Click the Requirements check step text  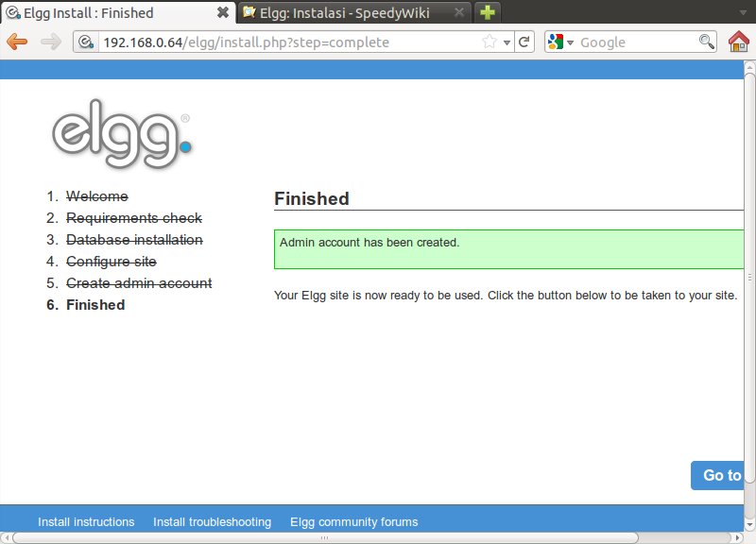[134, 218]
